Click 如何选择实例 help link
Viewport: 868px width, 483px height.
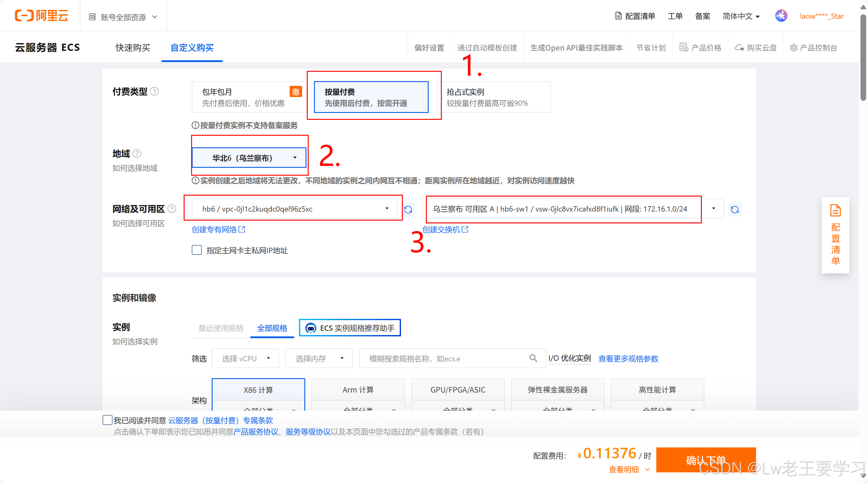pyautogui.click(x=135, y=341)
